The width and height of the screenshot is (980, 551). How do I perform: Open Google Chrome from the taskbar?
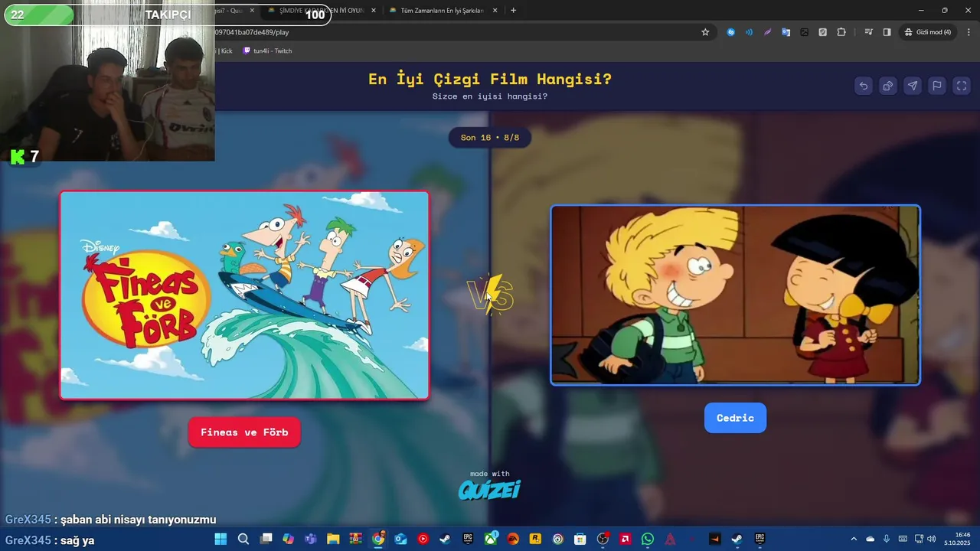[x=378, y=539]
